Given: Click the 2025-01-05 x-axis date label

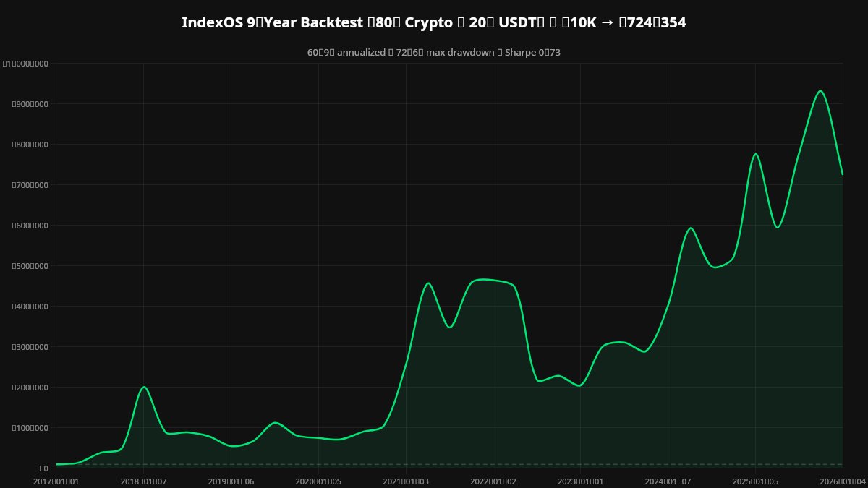Looking at the screenshot, I should [755, 481].
